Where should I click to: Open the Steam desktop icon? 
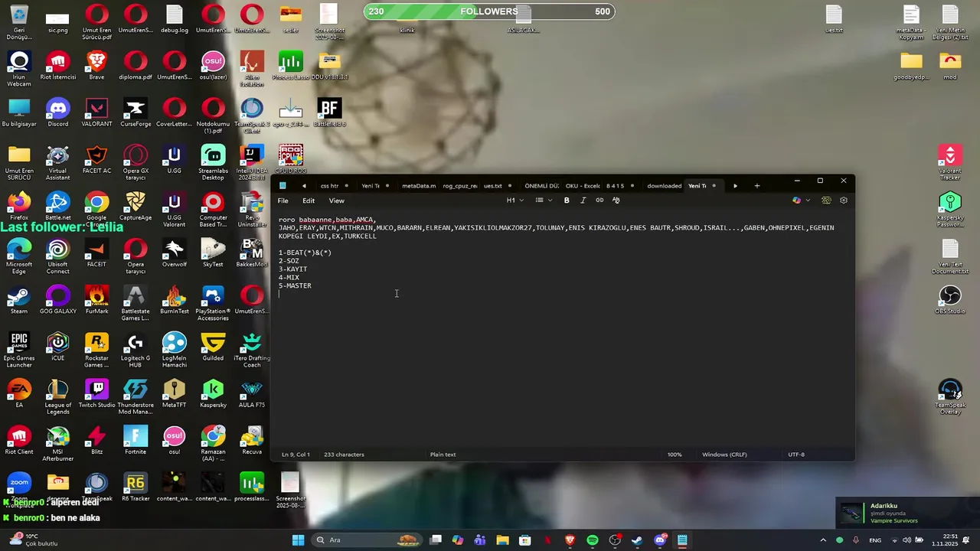click(19, 301)
